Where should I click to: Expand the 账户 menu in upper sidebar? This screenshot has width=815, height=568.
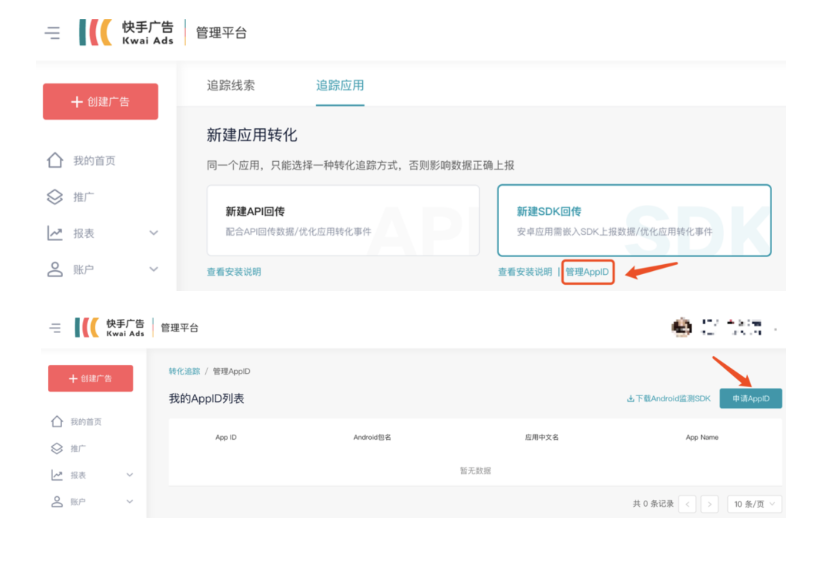(x=154, y=269)
